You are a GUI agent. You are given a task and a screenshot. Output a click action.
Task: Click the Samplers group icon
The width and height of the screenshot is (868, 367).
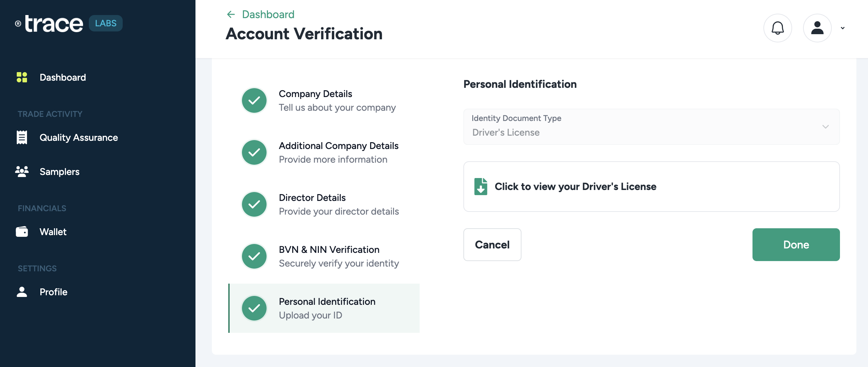[22, 172]
